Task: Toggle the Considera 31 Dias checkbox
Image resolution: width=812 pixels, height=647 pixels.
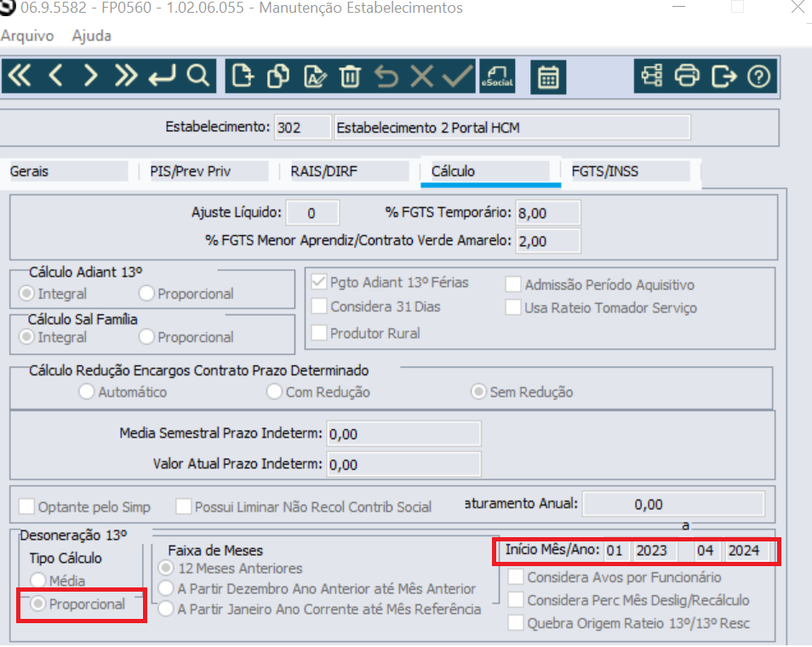Action: tap(319, 306)
